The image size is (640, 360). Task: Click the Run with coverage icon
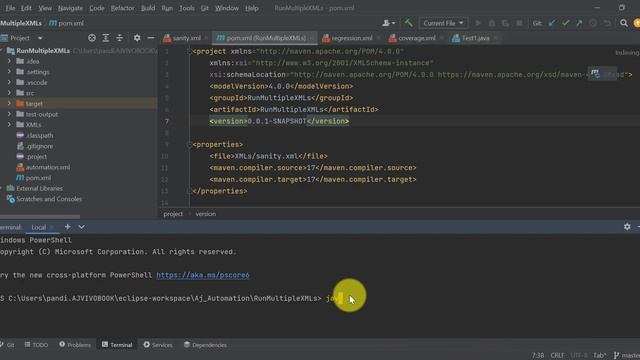tap(505, 23)
